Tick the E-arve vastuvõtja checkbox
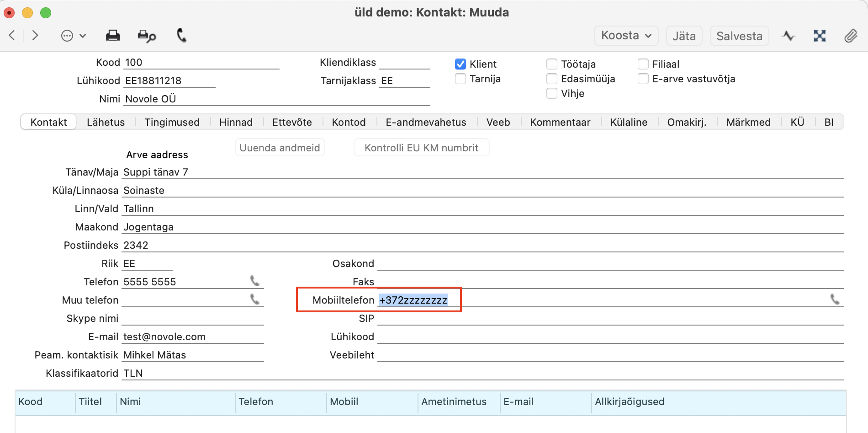 click(643, 79)
